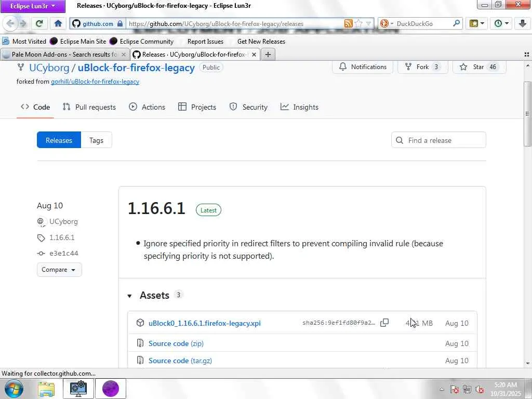This screenshot has height=399, width=532.
Task: Expand the Compare dropdown
Action: (59, 270)
